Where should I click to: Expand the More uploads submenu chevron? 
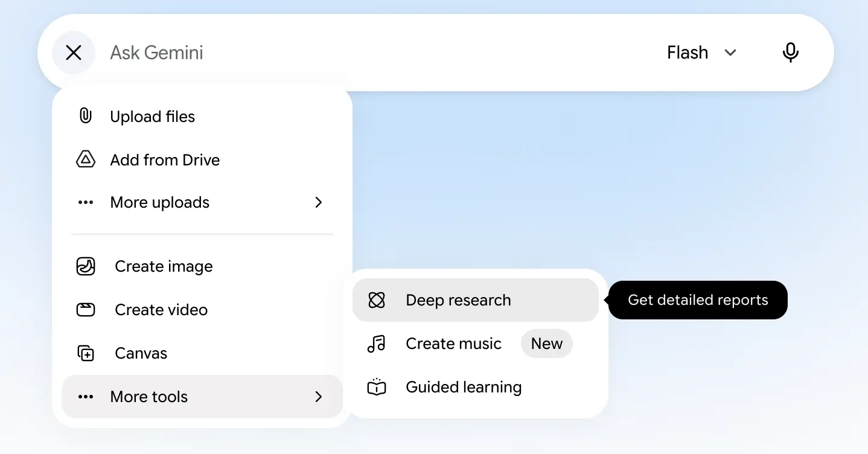coord(319,202)
